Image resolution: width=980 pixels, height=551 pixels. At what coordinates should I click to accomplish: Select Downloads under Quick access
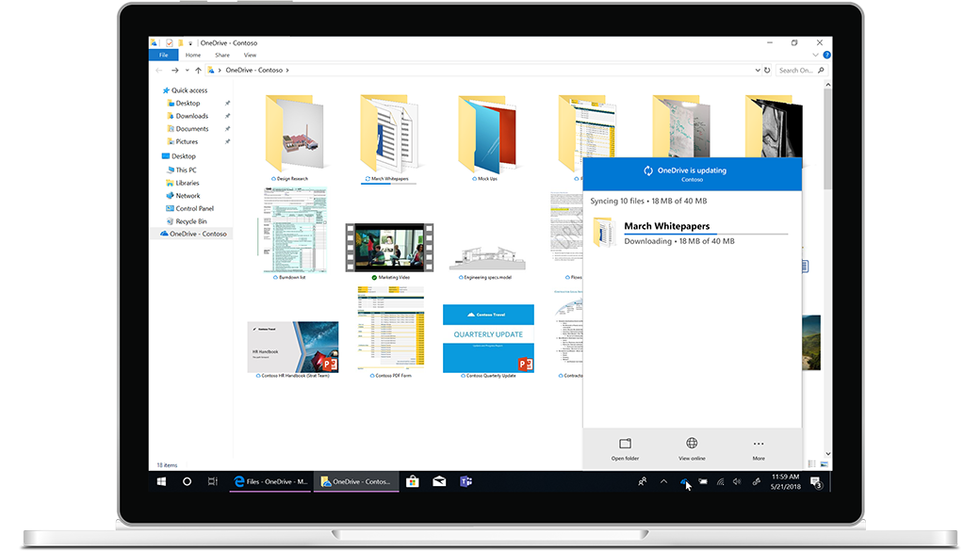coord(191,116)
